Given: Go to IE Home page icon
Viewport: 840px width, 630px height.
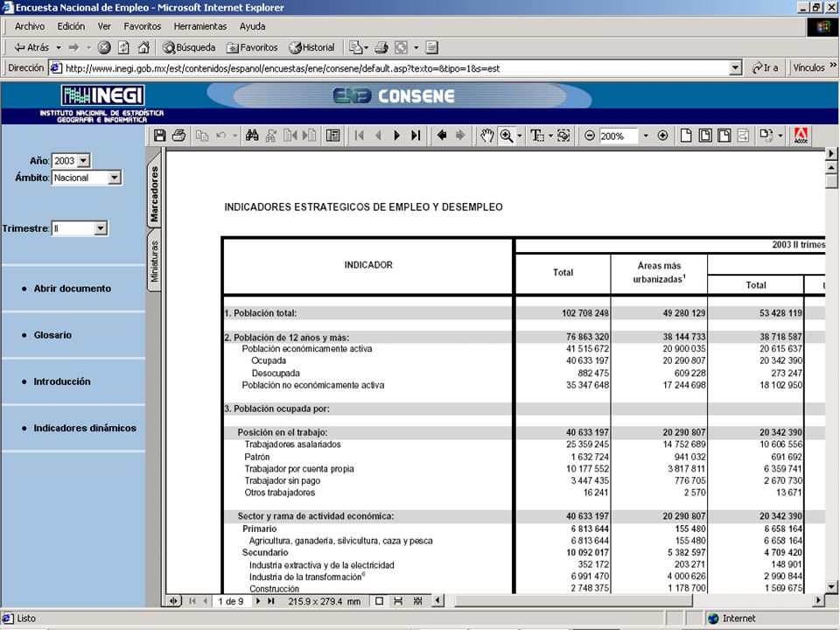Looking at the screenshot, I should pyautogui.click(x=143, y=47).
